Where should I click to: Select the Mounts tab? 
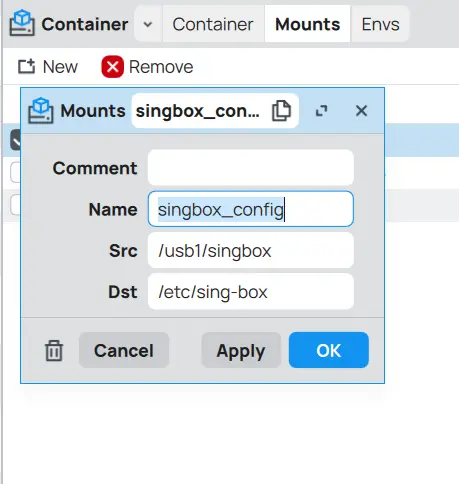coord(308,24)
